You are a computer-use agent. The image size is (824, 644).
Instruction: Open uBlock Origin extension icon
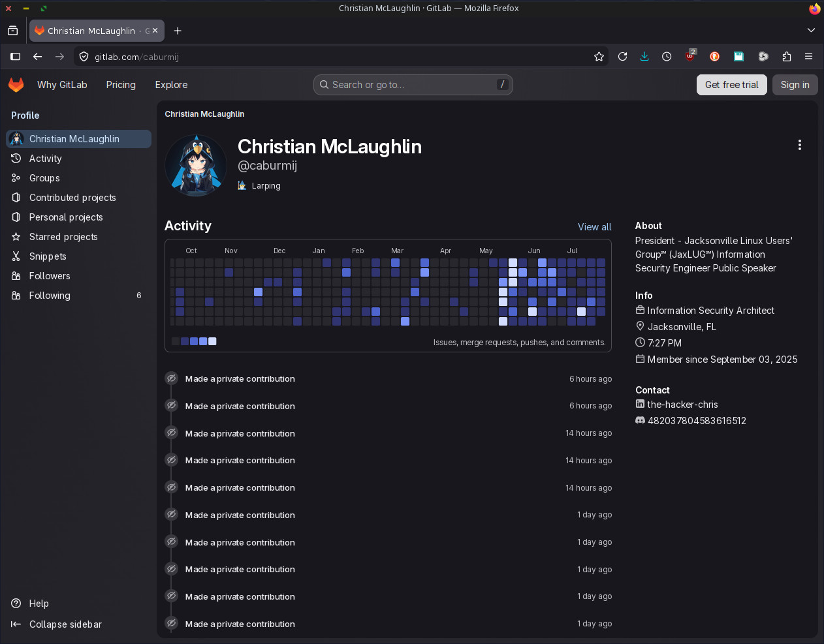[690, 56]
